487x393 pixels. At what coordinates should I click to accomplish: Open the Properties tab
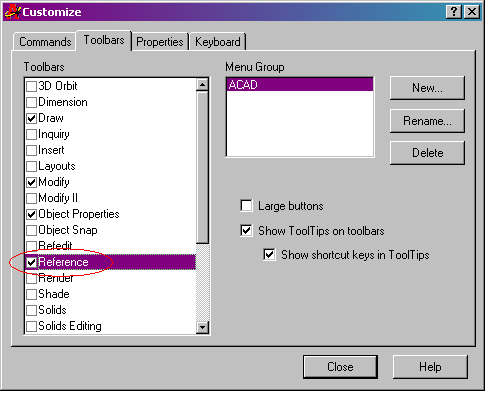(160, 42)
